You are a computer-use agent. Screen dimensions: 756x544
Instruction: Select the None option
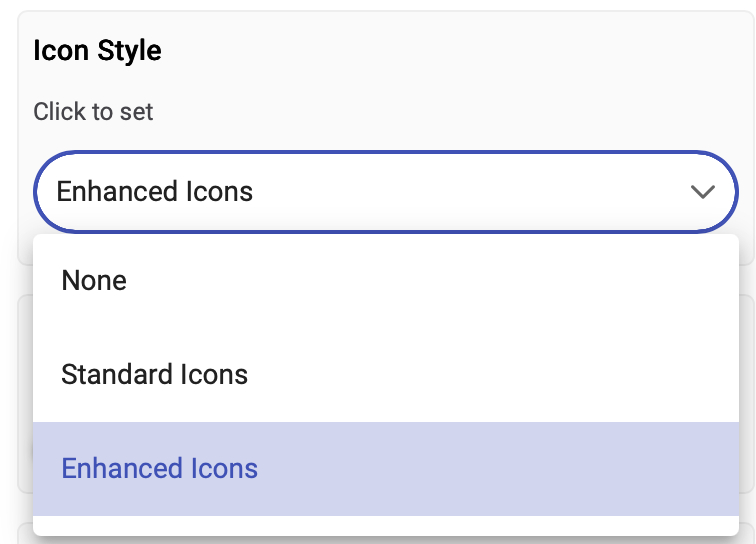[x=94, y=281]
